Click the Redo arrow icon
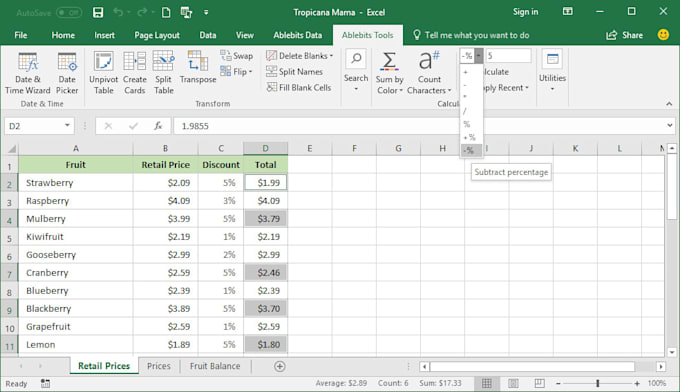The width and height of the screenshot is (680, 392). tap(141, 12)
